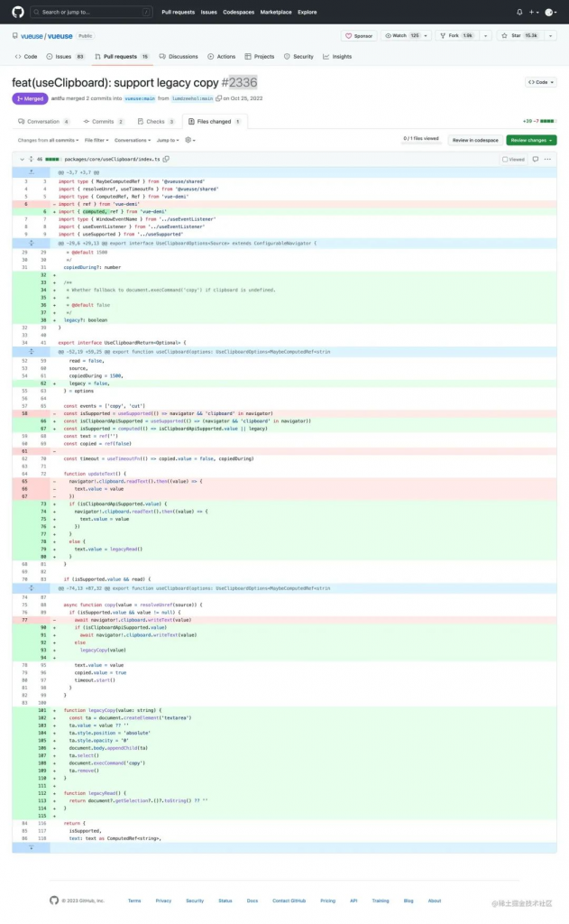This screenshot has width=569, height=924.
Task: Click the footer GitHub logo
Action: 54,900
